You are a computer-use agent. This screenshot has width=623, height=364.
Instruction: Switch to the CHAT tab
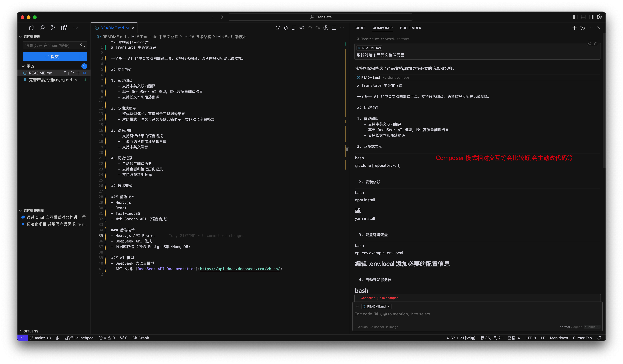coord(360,28)
